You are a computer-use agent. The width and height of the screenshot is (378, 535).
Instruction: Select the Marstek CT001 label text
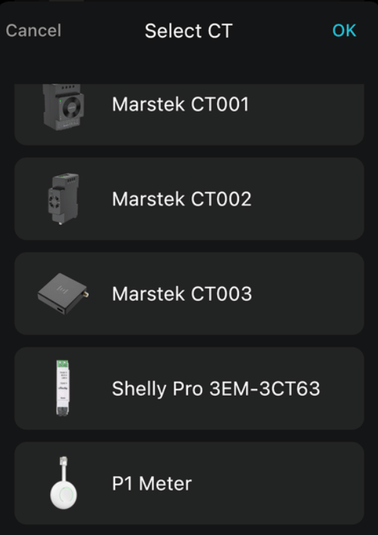point(180,104)
